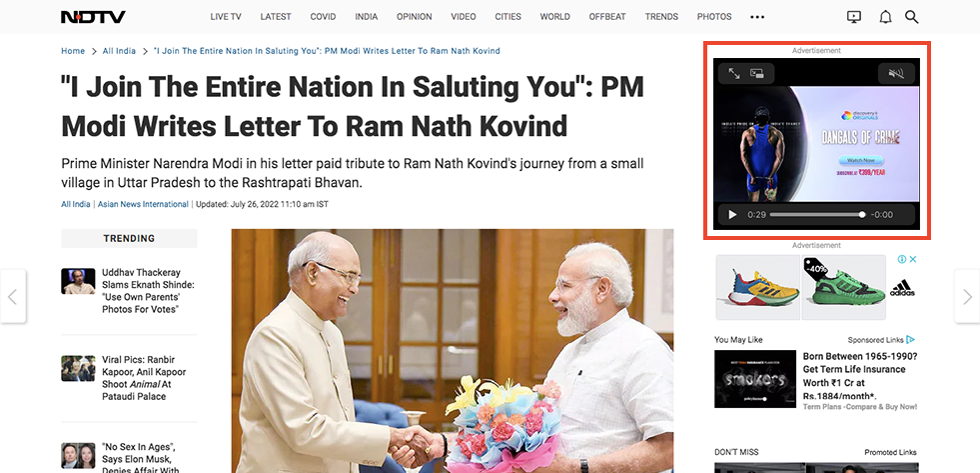The image size is (980, 473).
Task: Open the Asian News International link
Action: [143, 204]
